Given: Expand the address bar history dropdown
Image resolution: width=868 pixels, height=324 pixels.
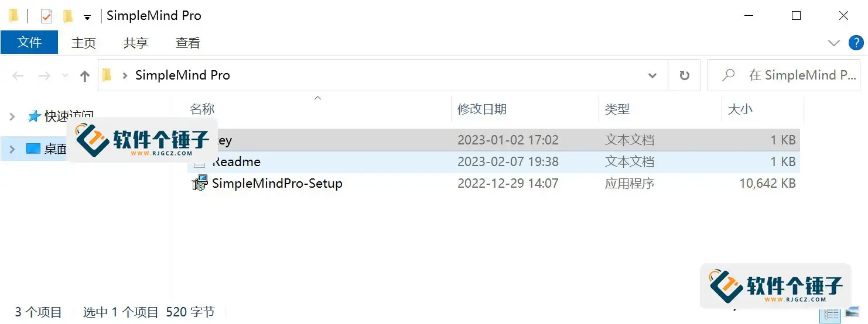Looking at the screenshot, I should (x=652, y=75).
